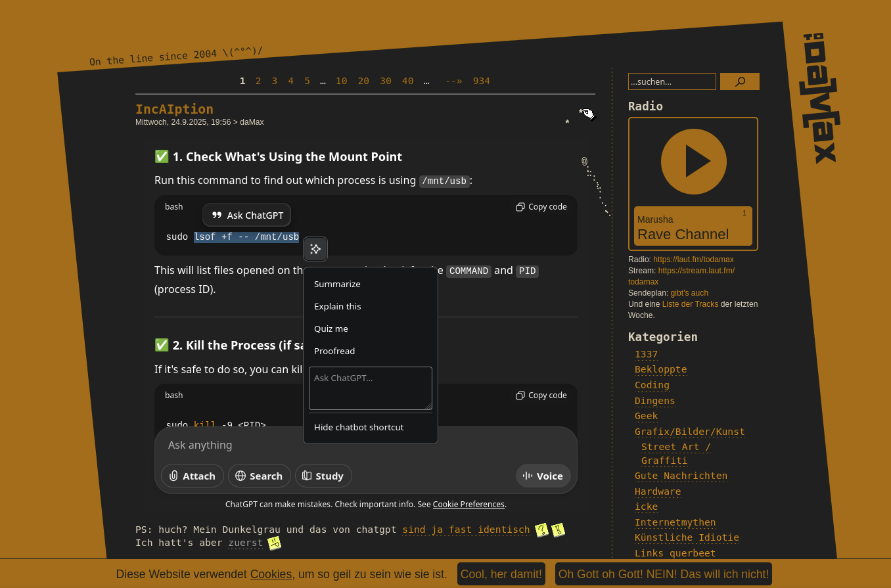The width and height of the screenshot is (891, 588).
Task: Click the Ask ChatGPT text area
Action: pos(370,388)
